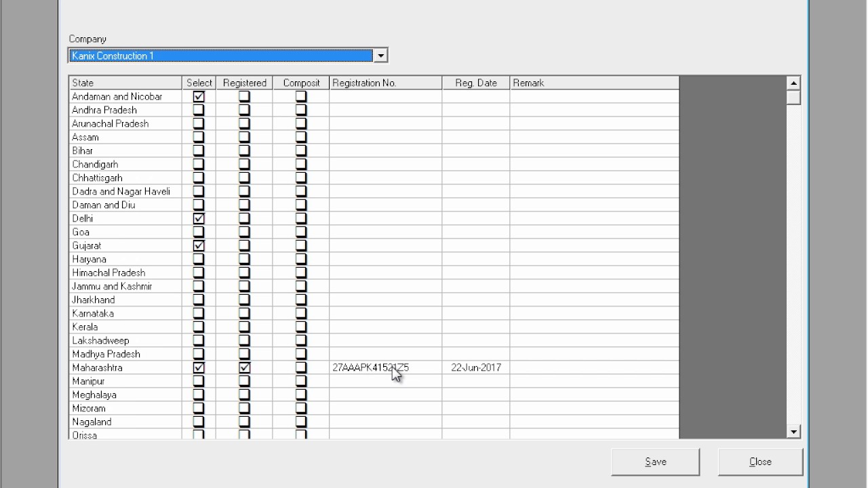The width and height of the screenshot is (868, 488).
Task: Uncheck Registered checkbox for Maharashtra
Action: click(244, 367)
